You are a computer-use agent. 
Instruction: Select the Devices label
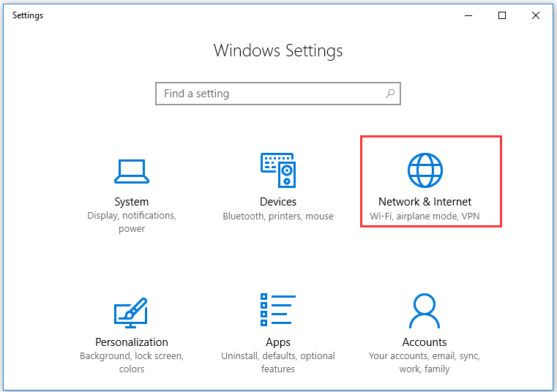click(278, 202)
